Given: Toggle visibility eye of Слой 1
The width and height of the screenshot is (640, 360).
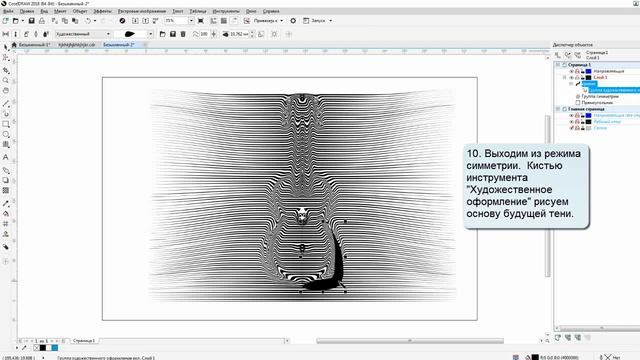Looking at the screenshot, I should pos(571,78).
